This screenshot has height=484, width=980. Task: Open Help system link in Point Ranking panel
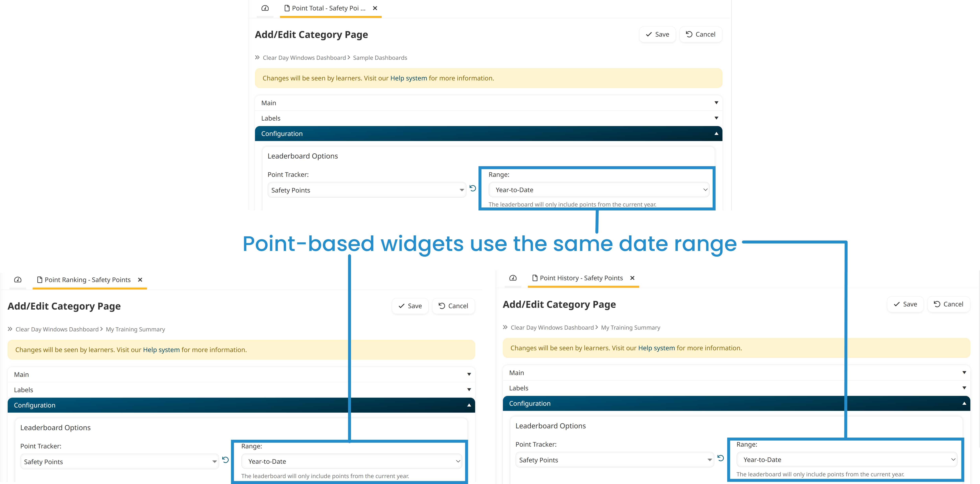161,350
